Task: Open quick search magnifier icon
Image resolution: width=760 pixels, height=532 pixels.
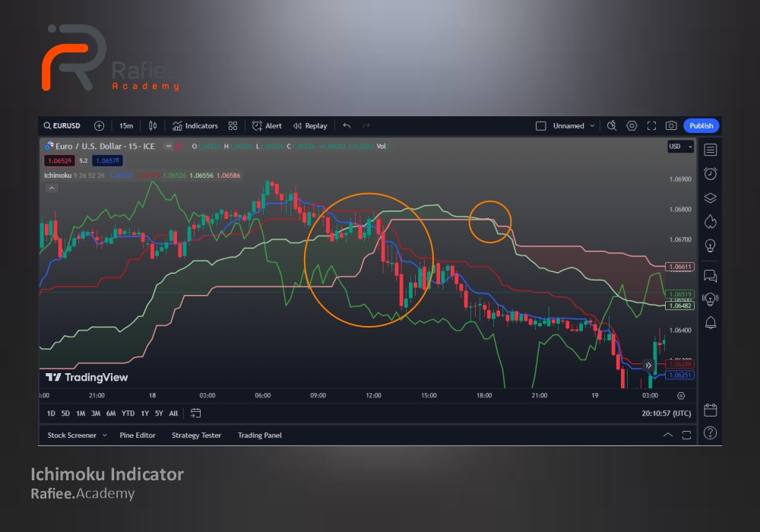Action: [612, 126]
